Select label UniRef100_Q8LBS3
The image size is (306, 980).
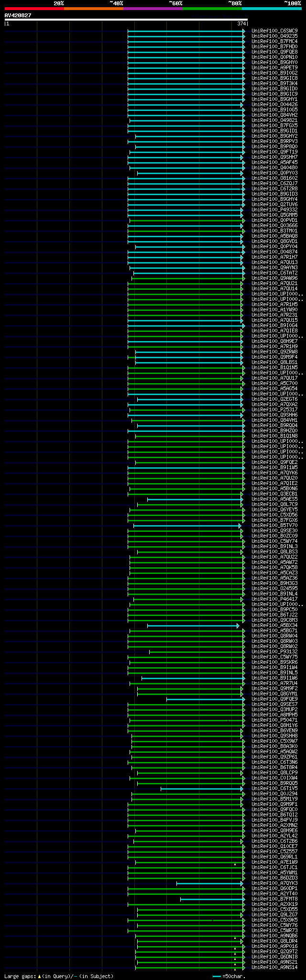274,551
